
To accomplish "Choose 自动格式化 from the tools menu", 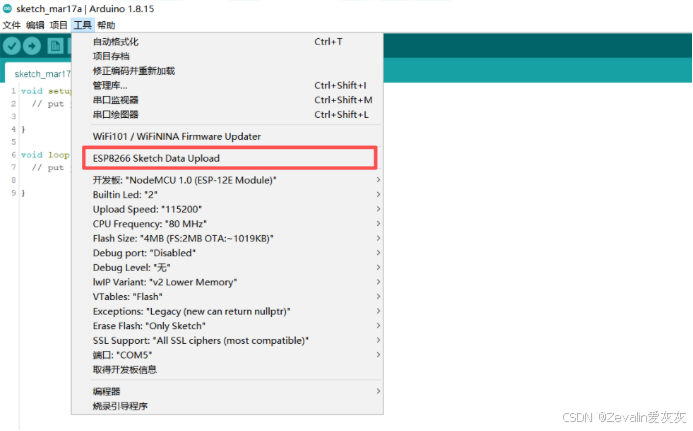I will click(227, 42).
